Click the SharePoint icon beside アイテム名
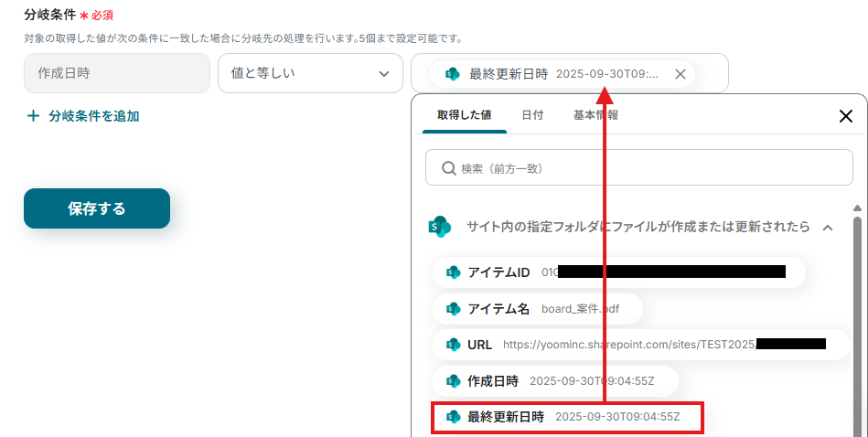The width and height of the screenshot is (868, 437). 454,309
